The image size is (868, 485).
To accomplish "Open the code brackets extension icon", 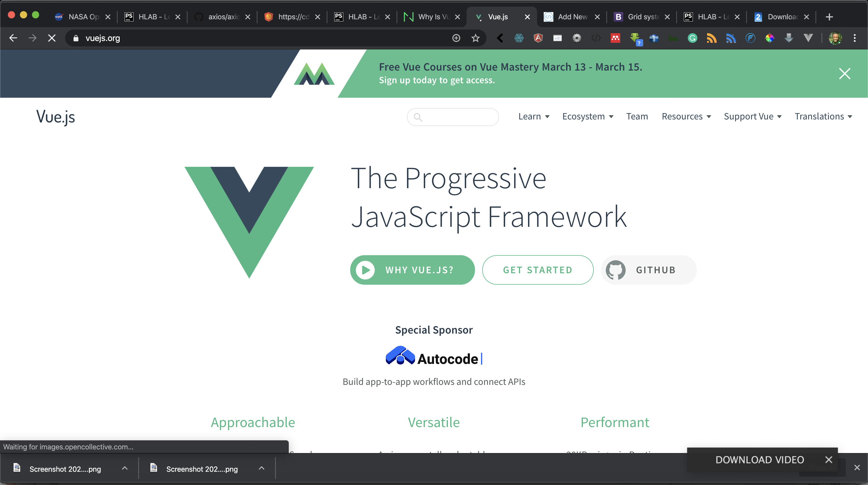I will coord(596,38).
